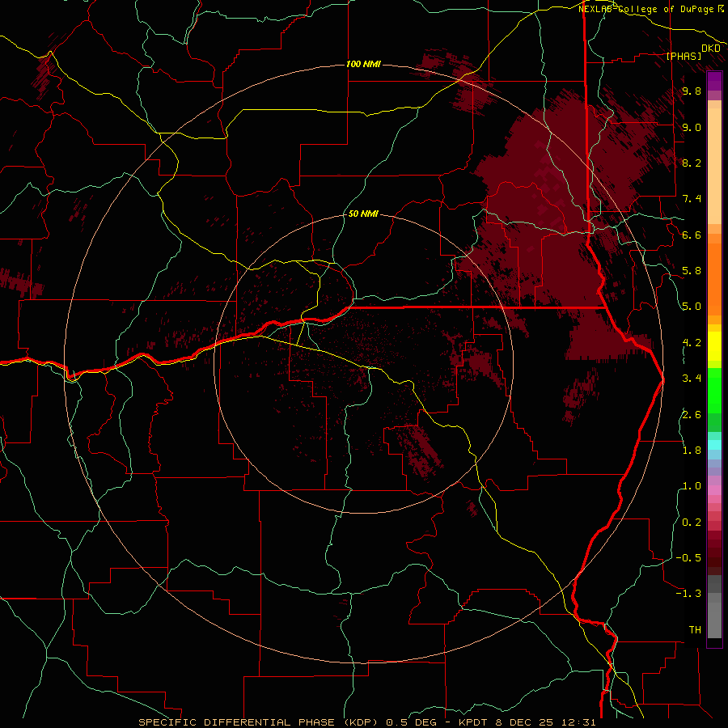
Task: Click the 9.0 value on the color scale
Action: tap(692, 128)
